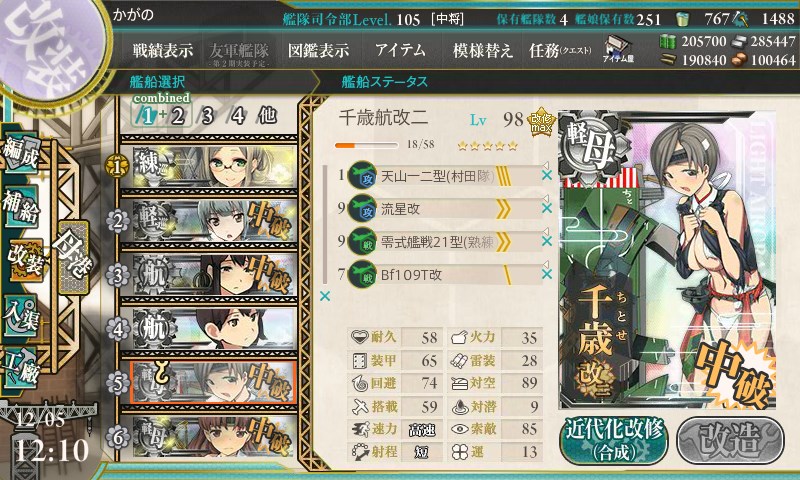Click the Bf109T改 fighter plane icon

362,274
